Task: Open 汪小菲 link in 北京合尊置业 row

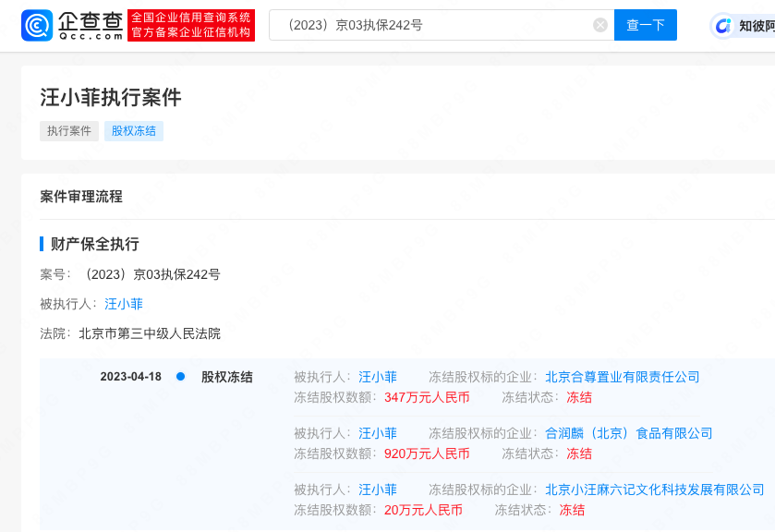Action: coord(378,377)
